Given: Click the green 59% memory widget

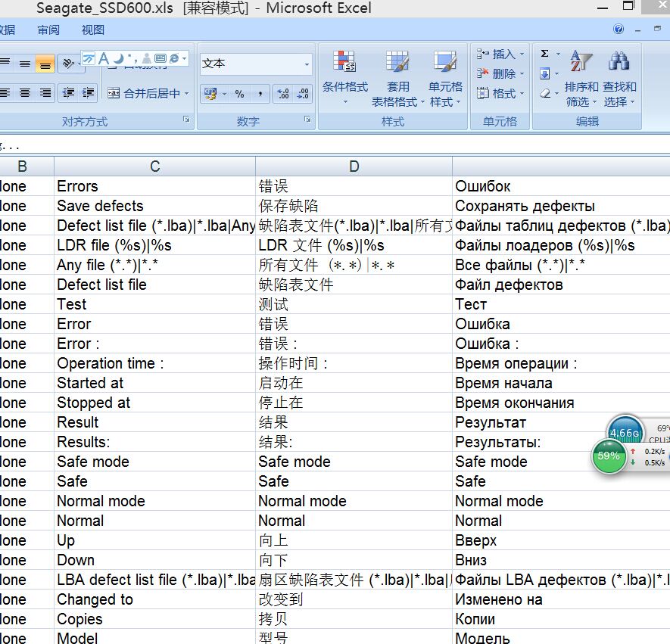Looking at the screenshot, I should [609, 456].
